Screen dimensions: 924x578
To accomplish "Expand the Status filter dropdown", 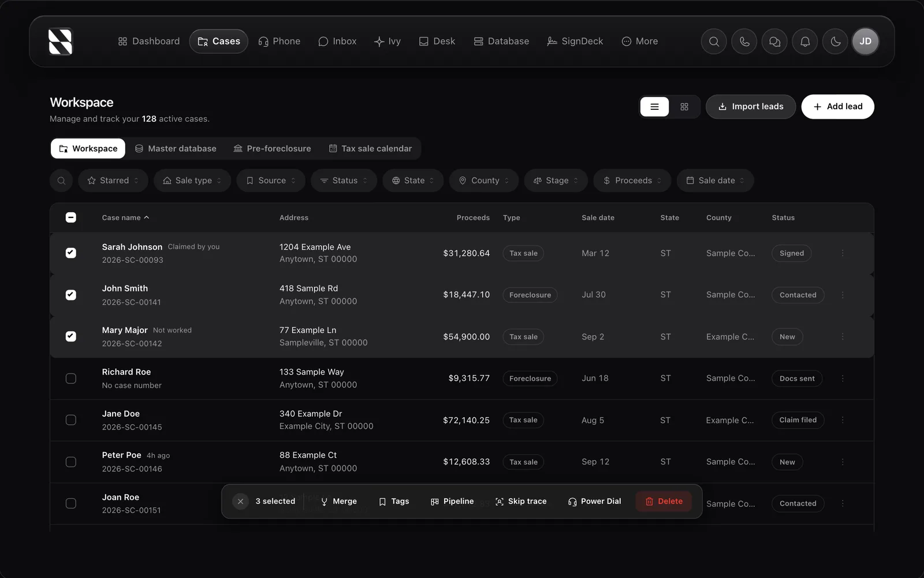I will click(x=344, y=180).
